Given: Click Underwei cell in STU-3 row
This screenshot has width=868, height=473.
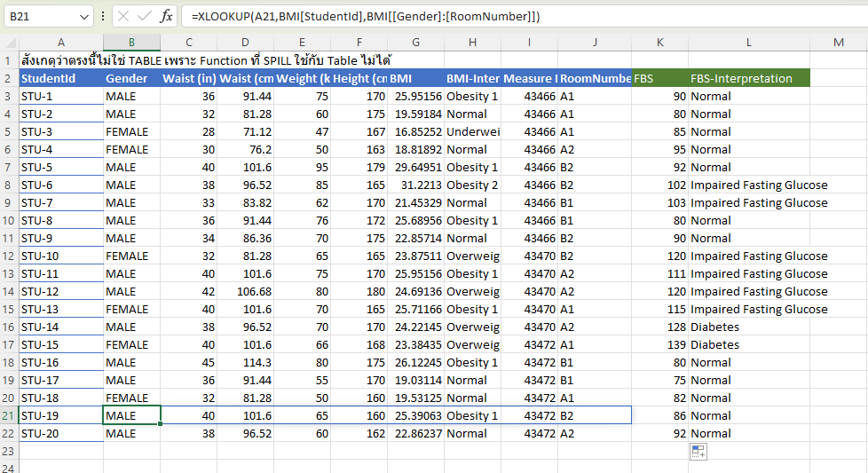Looking at the screenshot, I should (473, 131).
